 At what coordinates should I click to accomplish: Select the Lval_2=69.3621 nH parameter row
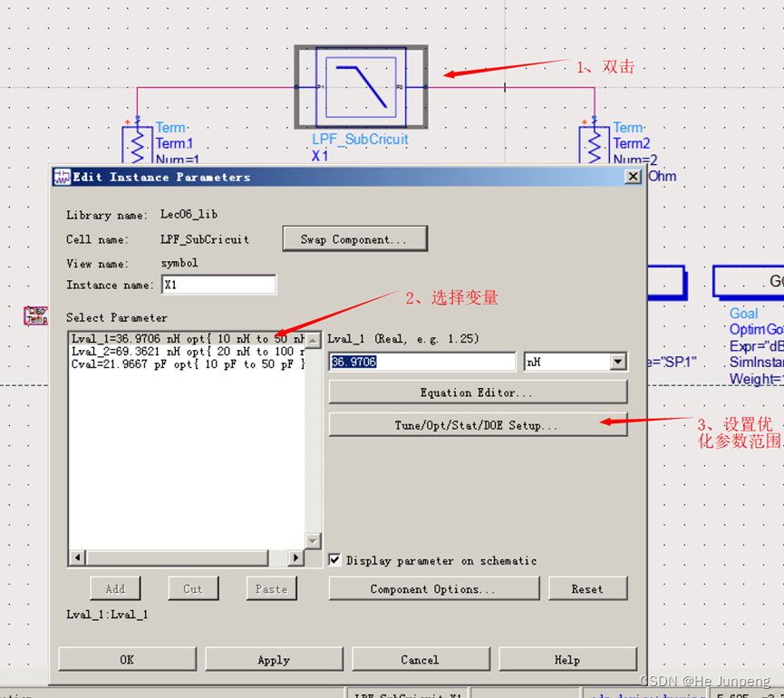pos(187,352)
